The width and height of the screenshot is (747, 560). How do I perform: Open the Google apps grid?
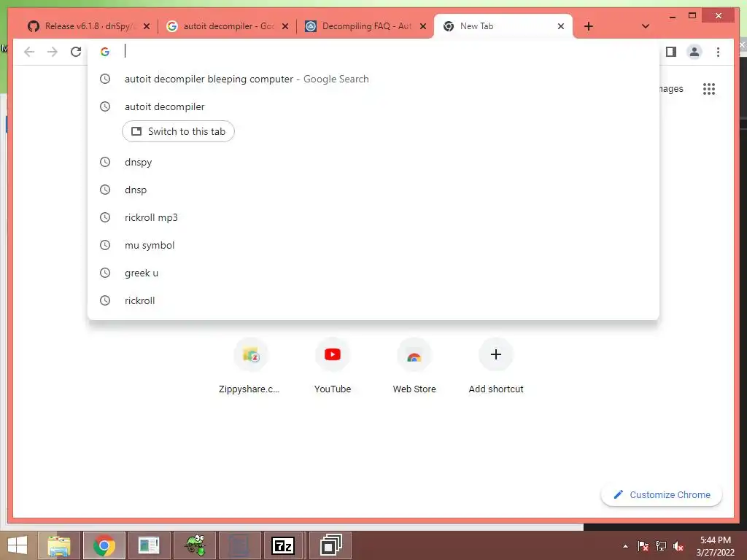709,88
